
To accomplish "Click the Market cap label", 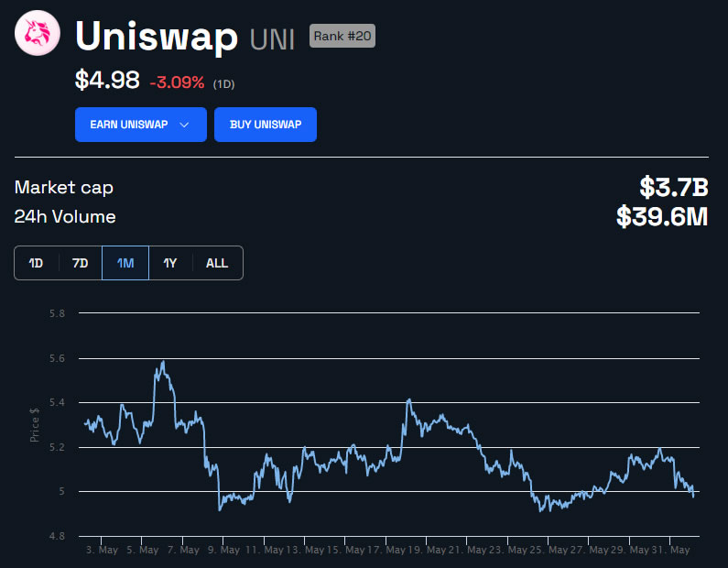I will pos(64,188).
